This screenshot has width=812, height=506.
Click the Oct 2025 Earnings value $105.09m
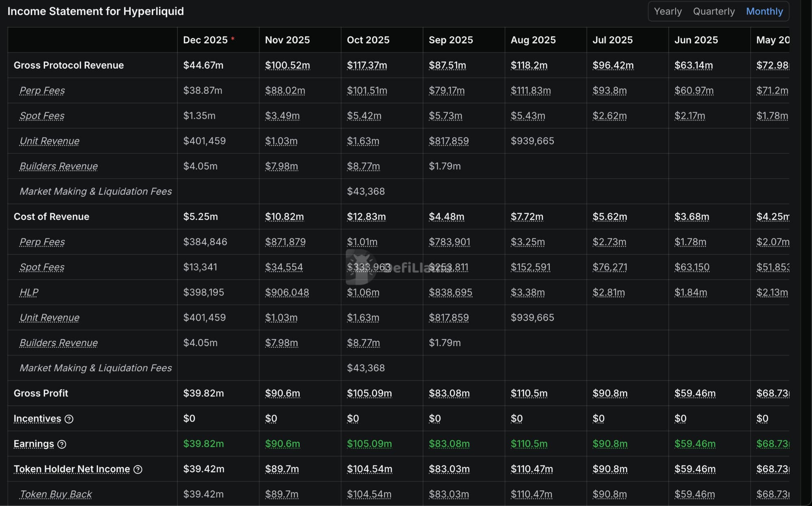pyautogui.click(x=369, y=444)
